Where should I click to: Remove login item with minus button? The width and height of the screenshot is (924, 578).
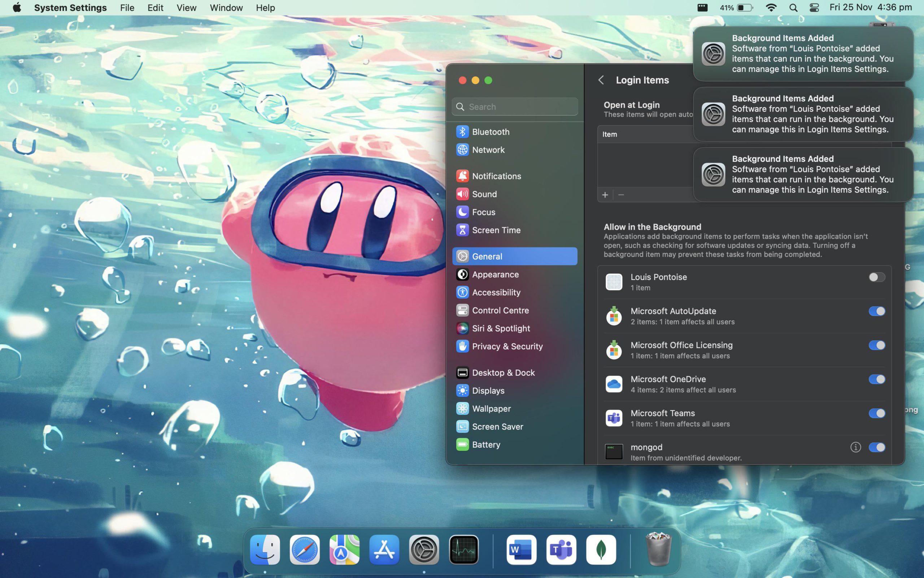coord(621,195)
